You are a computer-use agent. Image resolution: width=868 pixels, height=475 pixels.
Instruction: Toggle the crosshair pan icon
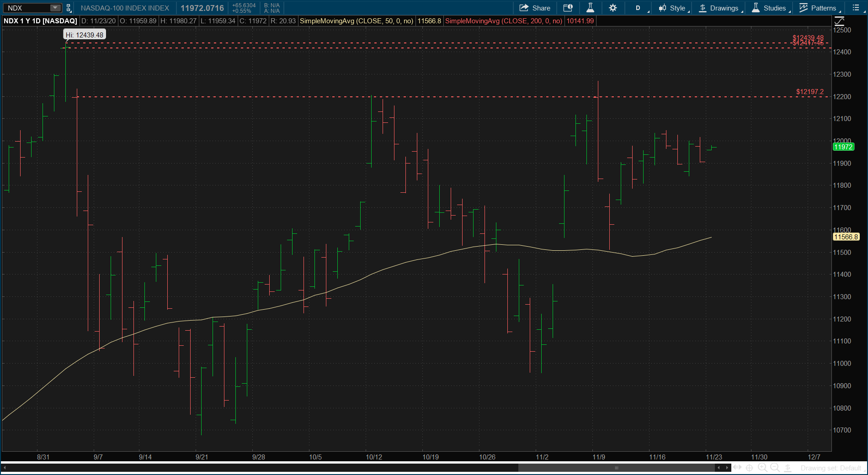(x=750, y=468)
